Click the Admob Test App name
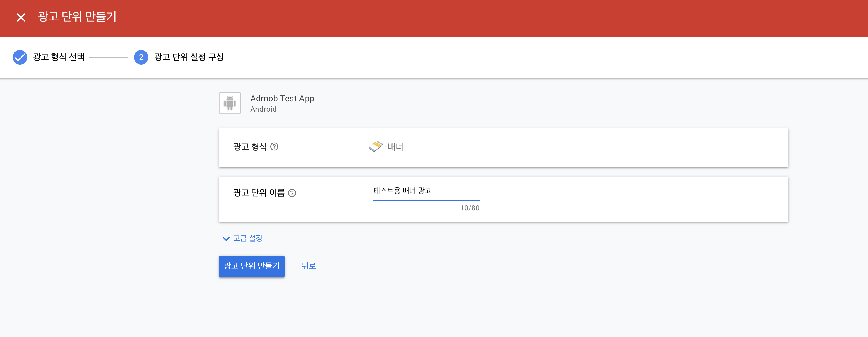 tap(282, 98)
